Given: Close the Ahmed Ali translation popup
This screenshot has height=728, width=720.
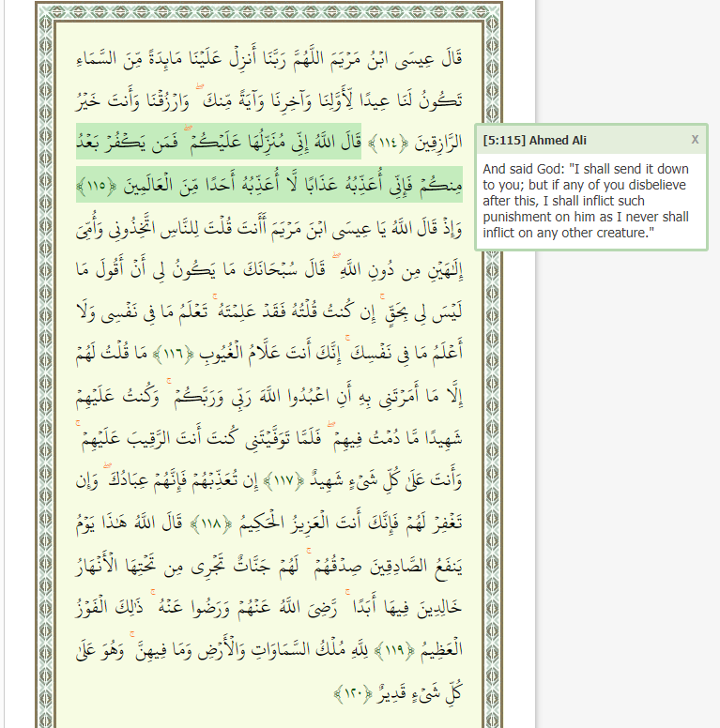Looking at the screenshot, I should (x=695, y=140).
